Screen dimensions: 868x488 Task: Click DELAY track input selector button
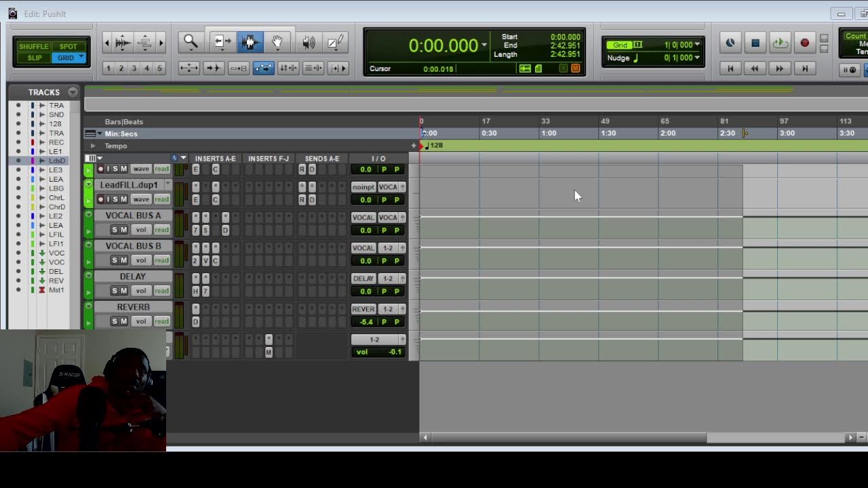[363, 279]
